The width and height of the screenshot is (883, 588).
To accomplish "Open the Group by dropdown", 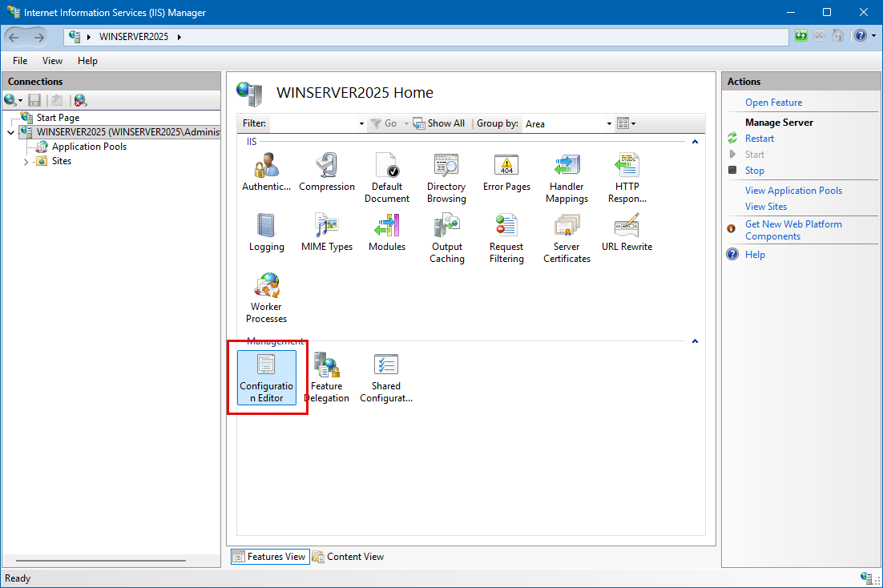I will [x=608, y=123].
